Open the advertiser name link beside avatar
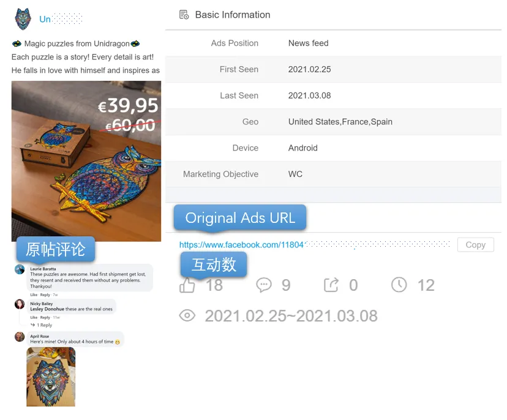 point(61,19)
